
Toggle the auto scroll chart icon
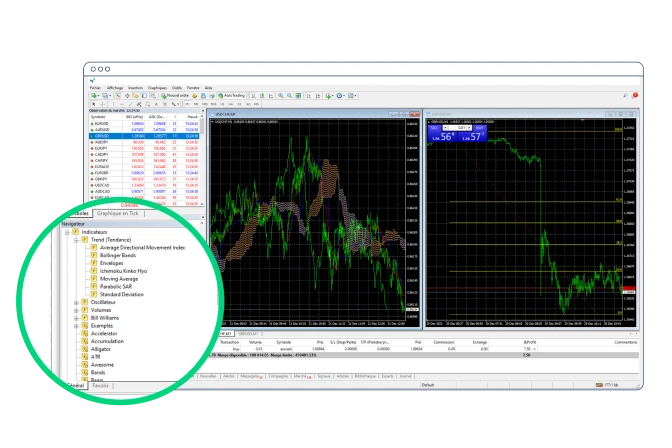coord(309,96)
